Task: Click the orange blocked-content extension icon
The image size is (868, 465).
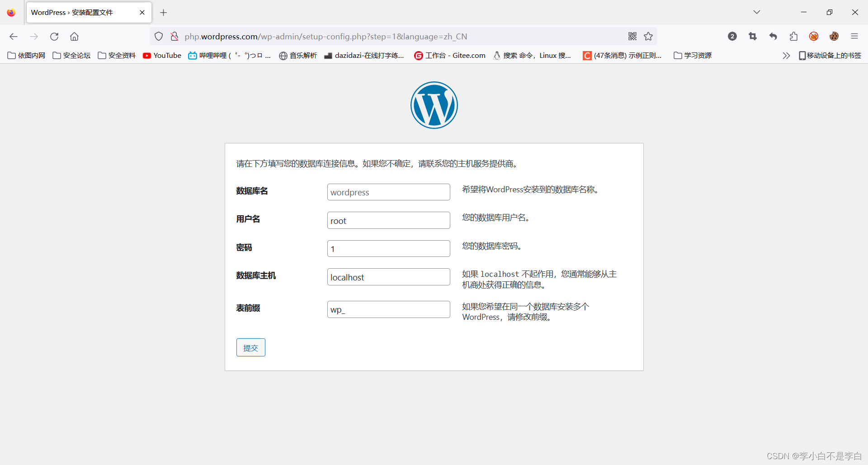Action: pyautogui.click(x=814, y=36)
